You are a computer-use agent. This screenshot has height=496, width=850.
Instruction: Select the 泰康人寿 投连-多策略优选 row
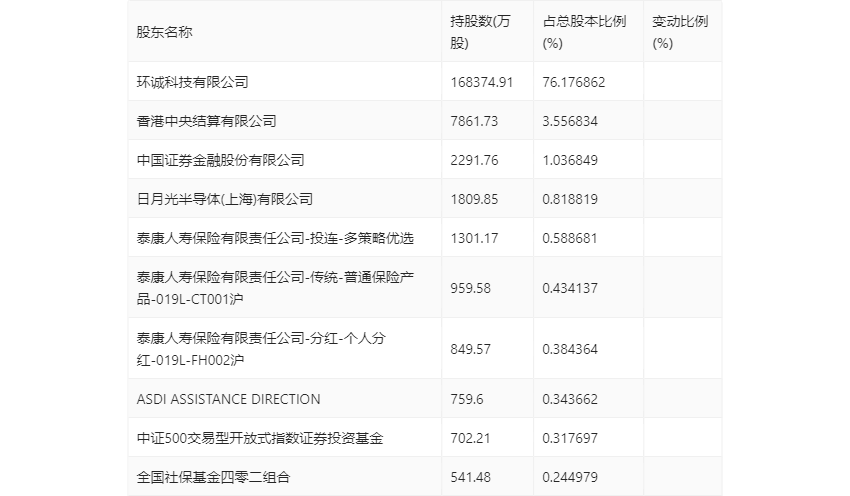pos(425,237)
